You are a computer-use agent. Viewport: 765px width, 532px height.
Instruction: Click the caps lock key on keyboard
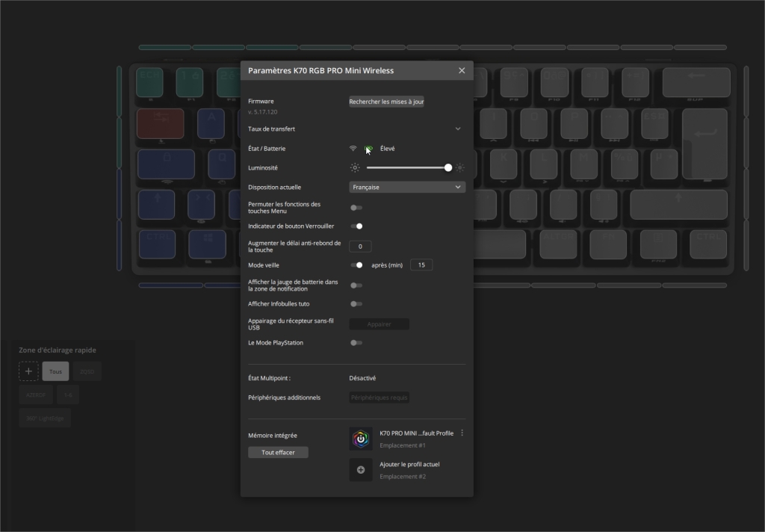pos(166,164)
